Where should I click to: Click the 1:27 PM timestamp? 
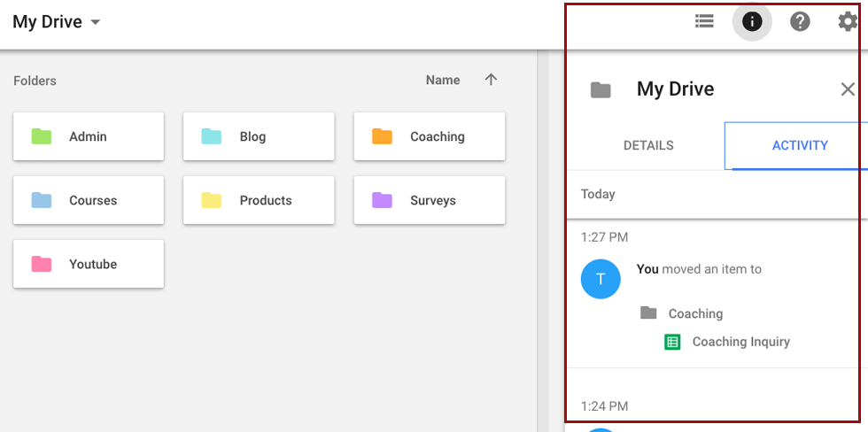(x=604, y=237)
